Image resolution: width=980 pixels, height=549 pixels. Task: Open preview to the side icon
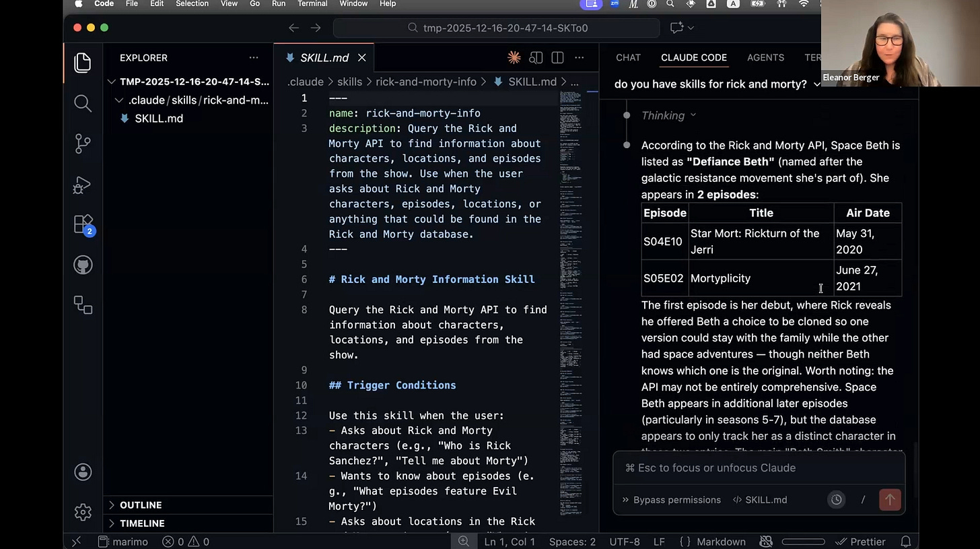point(536,58)
